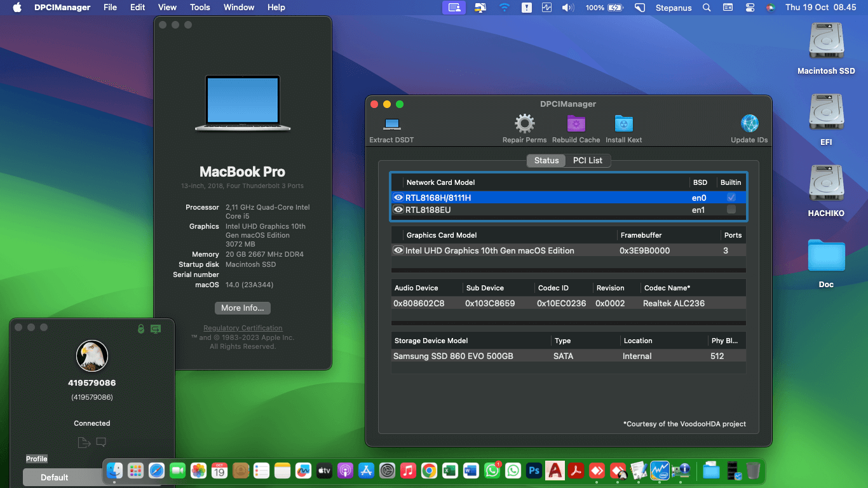Click the Extract DSDT toolbar icon
The width and height of the screenshot is (868, 488).
coord(392,123)
